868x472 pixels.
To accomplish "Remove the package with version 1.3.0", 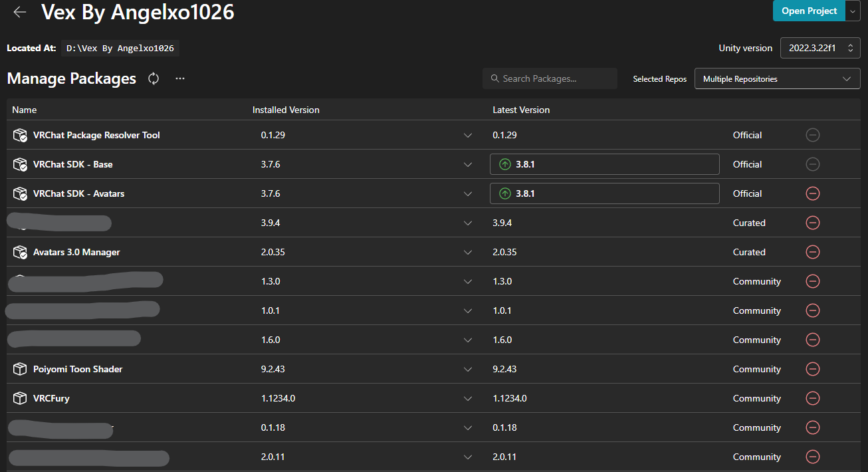I will point(812,281).
